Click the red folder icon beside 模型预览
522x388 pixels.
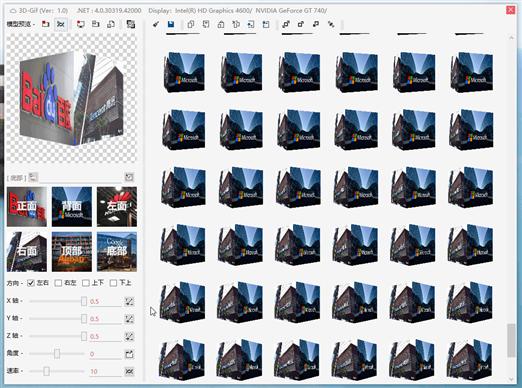45,24
